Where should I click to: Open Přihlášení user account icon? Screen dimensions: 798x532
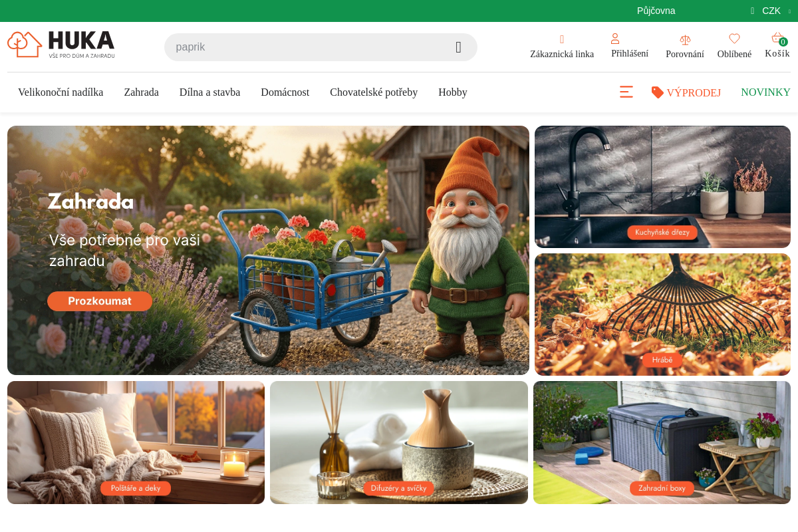(x=615, y=39)
